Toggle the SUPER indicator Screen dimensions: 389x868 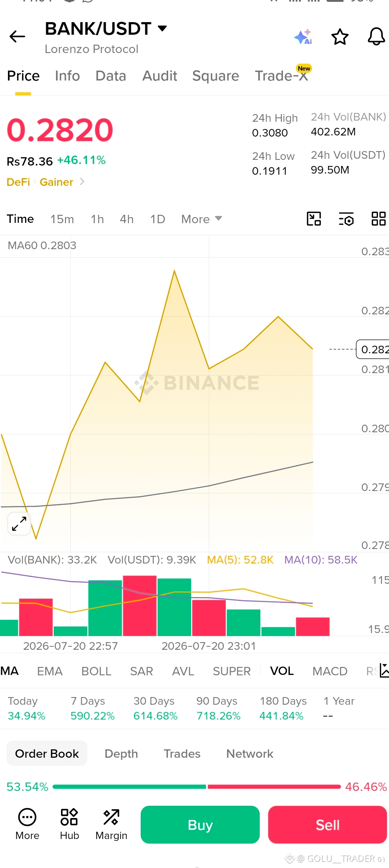(232, 671)
